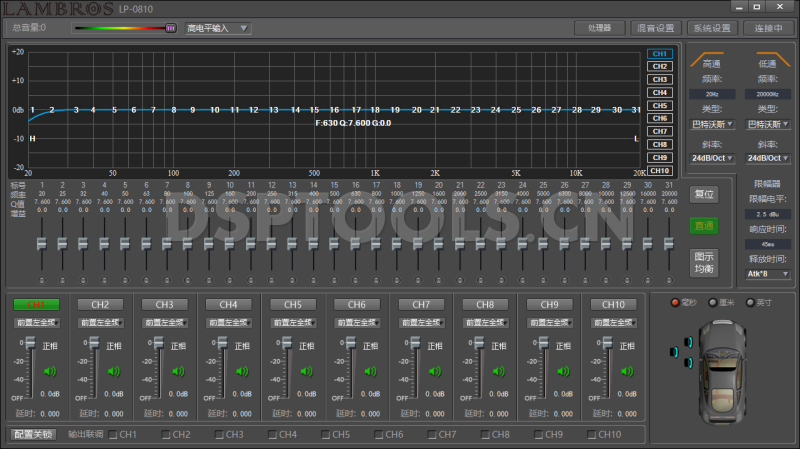The height and width of the screenshot is (449, 800).
Task: Open the 高电平输入 input source dropdown
Action: [217, 28]
